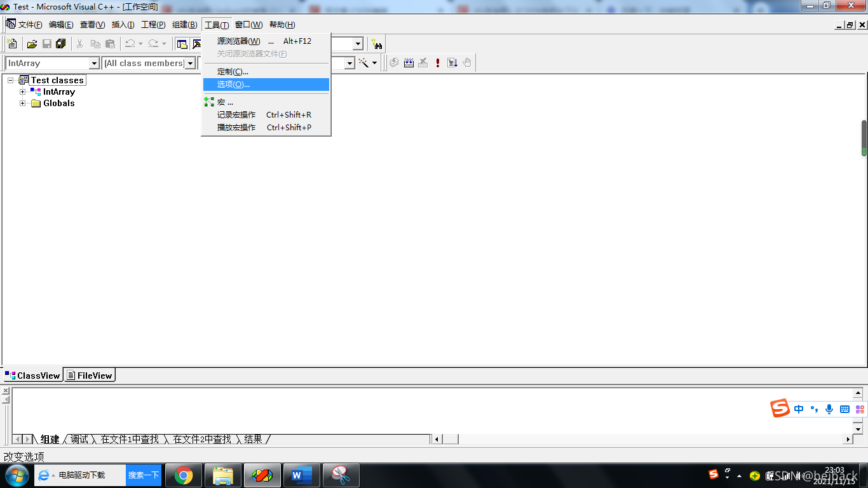This screenshot has height=488, width=868.
Task: Click the Undo arrow icon
Action: (130, 44)
